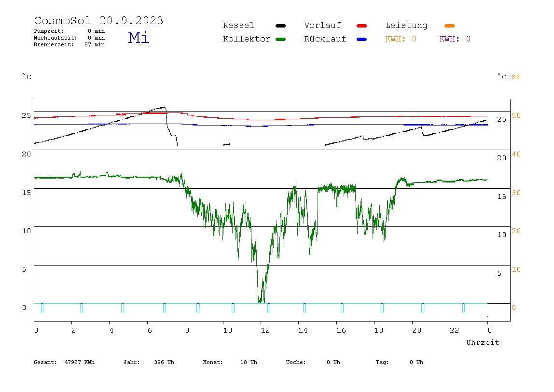Click the "CosmoSol 20.9.2023" chart title

(x=98, y=20)
